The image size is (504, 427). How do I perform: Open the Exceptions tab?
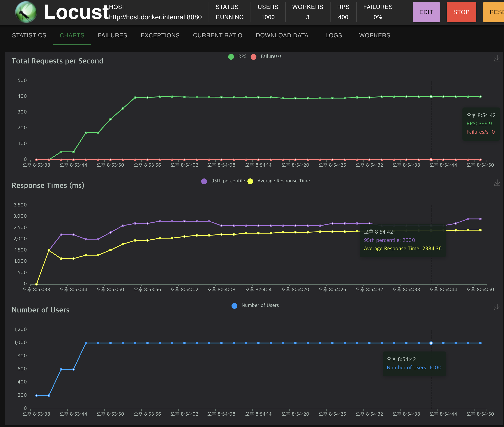pyautogui.click(x=160, y=35)
